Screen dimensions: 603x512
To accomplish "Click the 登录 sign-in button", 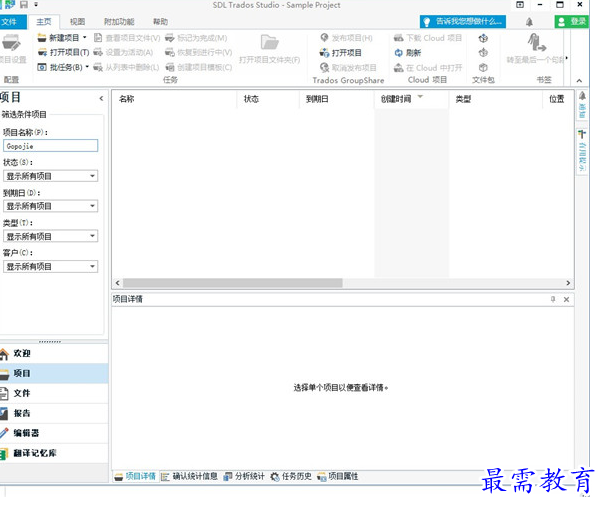I will 571,22.
